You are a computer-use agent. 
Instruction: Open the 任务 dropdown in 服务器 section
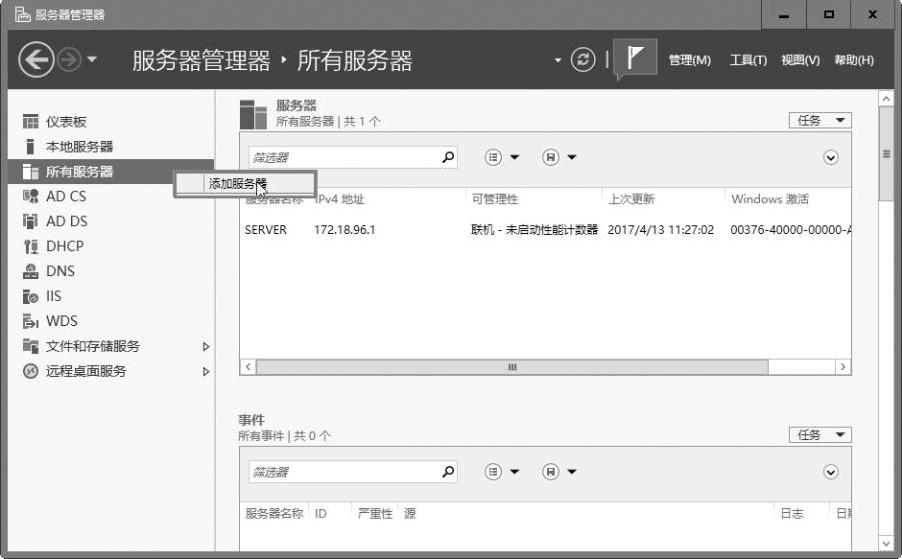(x=820, y=120)
